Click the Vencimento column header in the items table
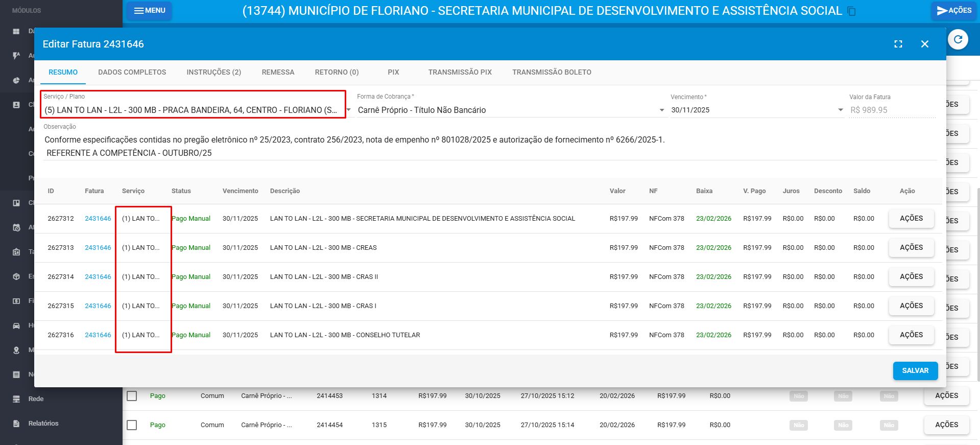The width and height of the screenshot is (980, 445). click(240, 191)
